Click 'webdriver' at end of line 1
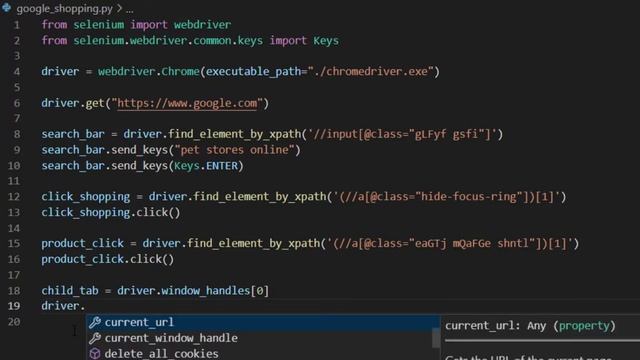Screen dimensions: 640x360 point(202,25)
